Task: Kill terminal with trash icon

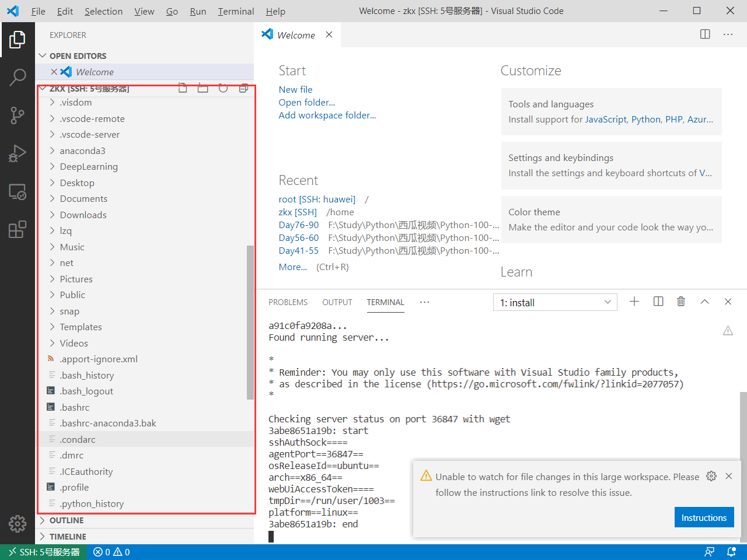Action: 681,302
